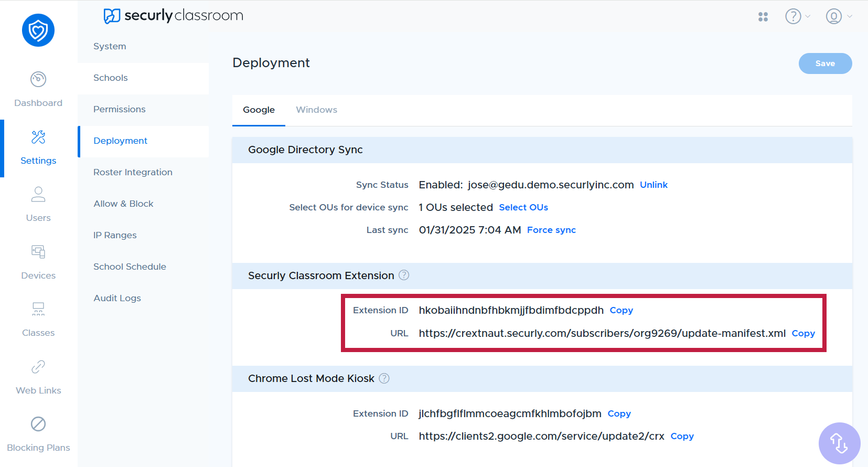
Task: Click the https://clients2.google.com/service/update2/crx text
Action: coord(541,436)
